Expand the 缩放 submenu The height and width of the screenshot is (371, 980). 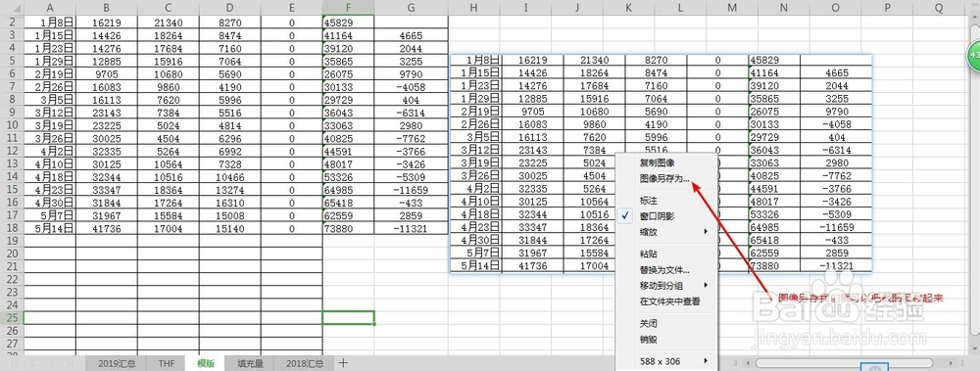pyautogui.click(x=666, y=232)
